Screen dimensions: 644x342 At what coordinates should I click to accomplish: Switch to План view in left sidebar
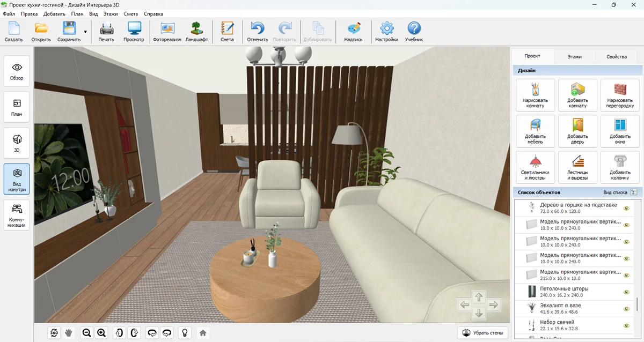(17, 107)
